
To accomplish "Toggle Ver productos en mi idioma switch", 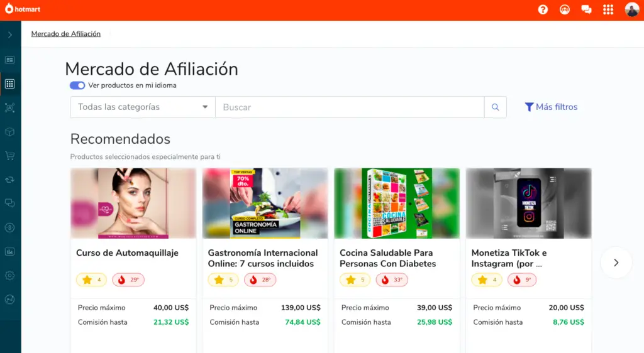I will point(77,85).
